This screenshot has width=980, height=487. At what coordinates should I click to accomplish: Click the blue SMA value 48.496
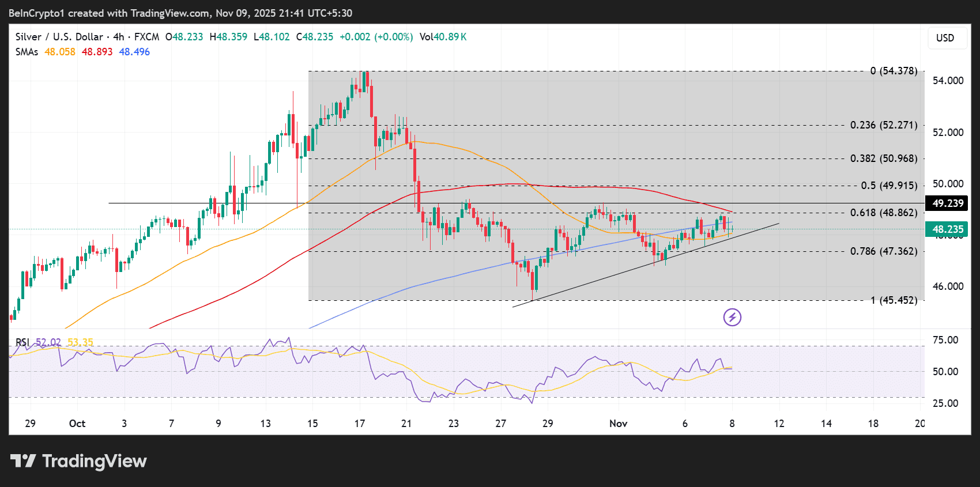[134, 52]
